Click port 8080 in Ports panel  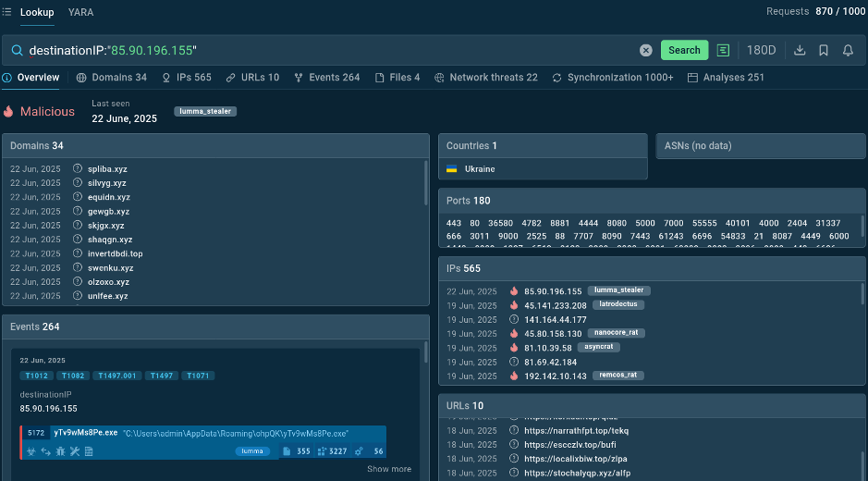pos(617,223)
